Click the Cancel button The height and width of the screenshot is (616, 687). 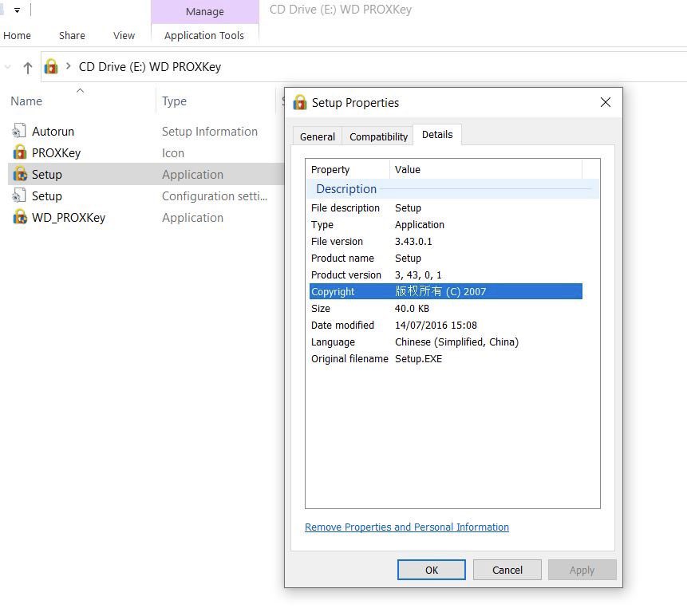coord(507,570)
